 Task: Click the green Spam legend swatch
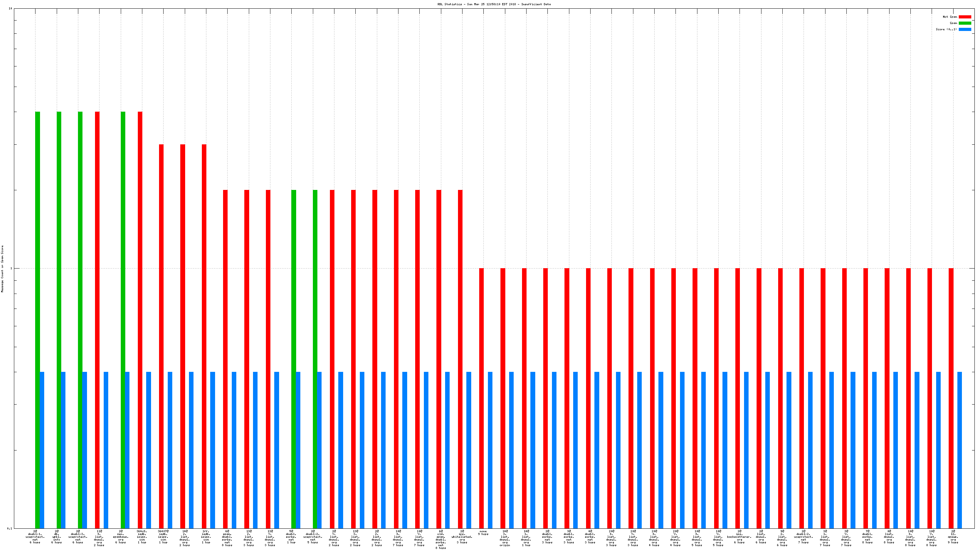coord(964,23)
